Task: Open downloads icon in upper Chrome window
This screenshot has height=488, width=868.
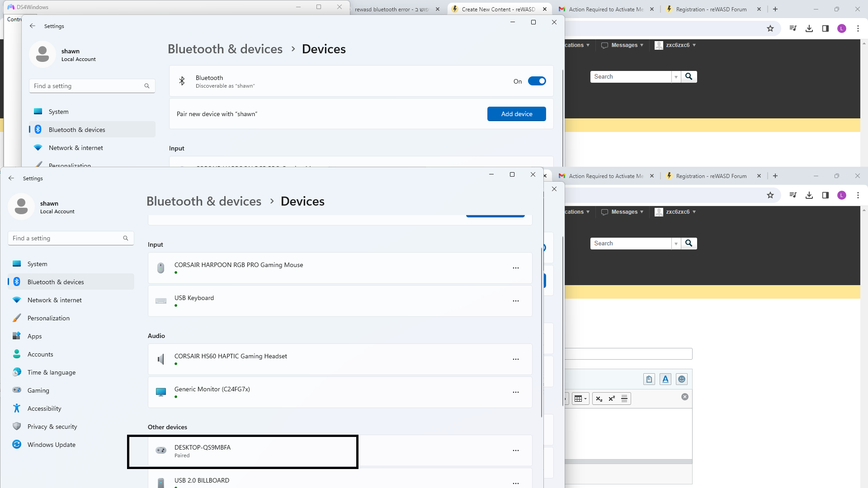Action: tap(809, 28)
